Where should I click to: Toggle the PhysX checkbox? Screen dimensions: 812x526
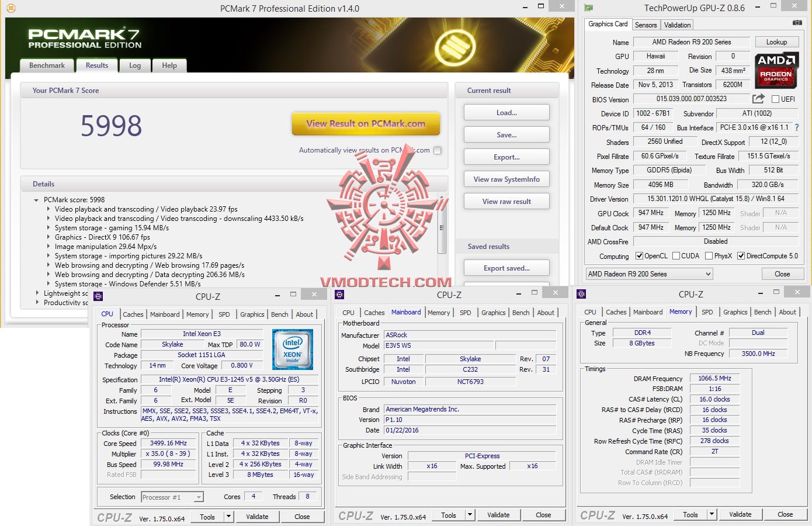(x=709, y=256)
